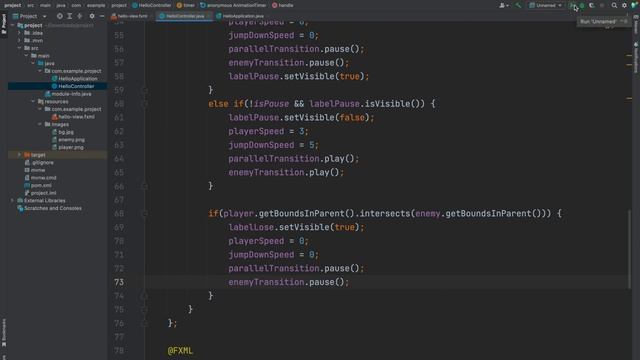Click the @FXML annotation at line 78
The width and height of the screenshot is (640, 360).
(x=180, y=351)
